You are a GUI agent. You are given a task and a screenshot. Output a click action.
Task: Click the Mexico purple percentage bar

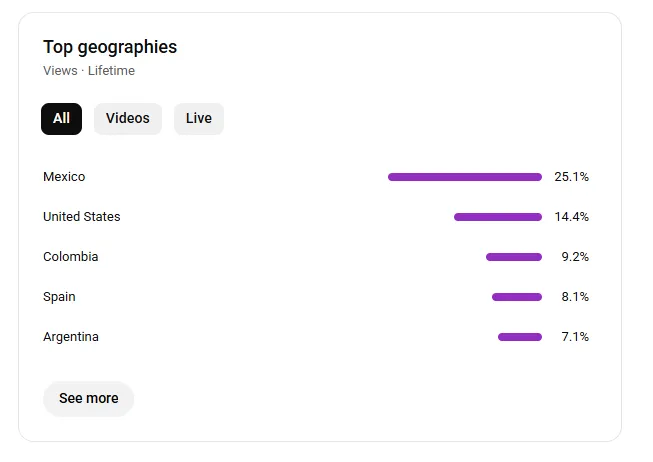465,177
